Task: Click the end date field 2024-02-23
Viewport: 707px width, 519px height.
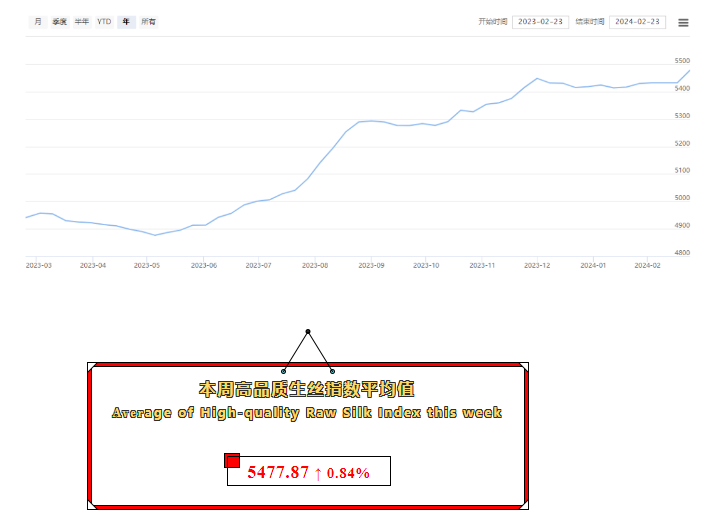Action: click(637, 21)
